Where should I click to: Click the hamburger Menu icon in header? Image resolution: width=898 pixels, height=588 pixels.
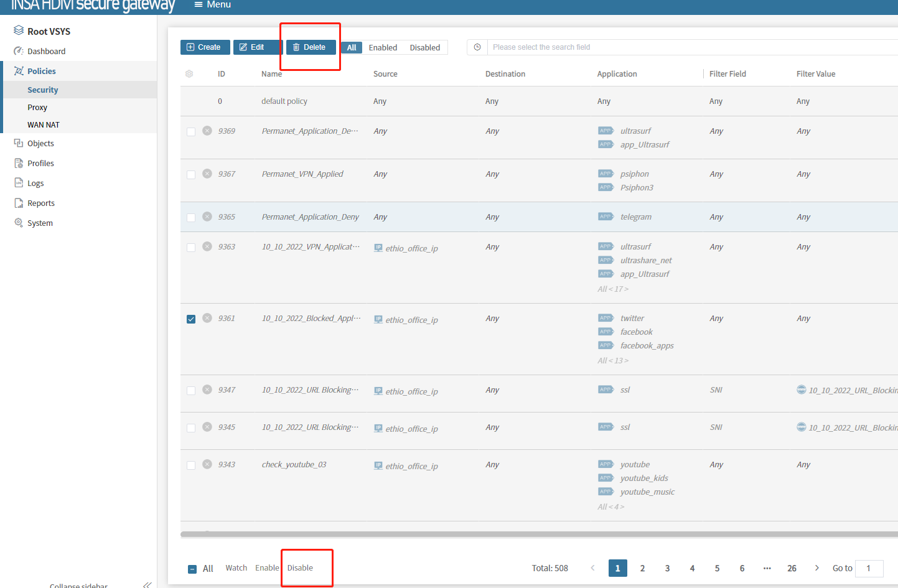199,5
